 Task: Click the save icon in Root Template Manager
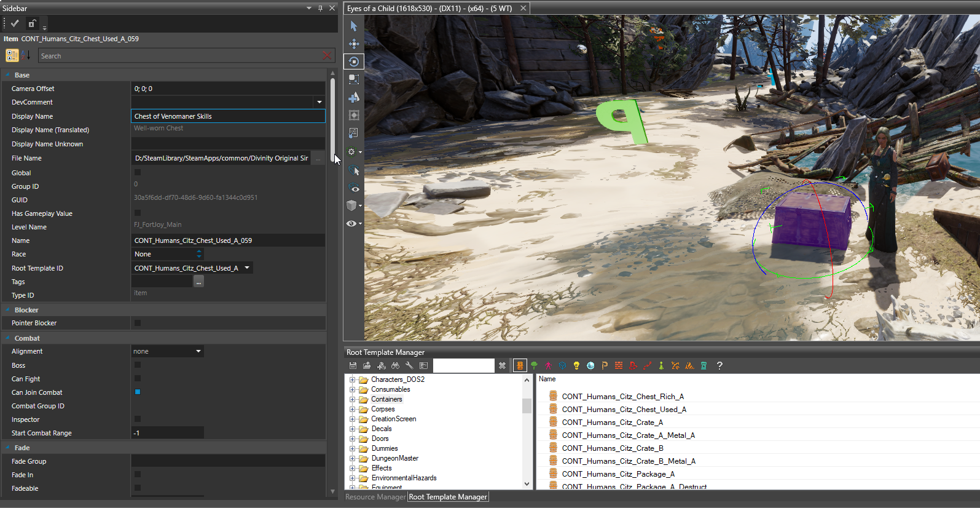click(353, 365)
